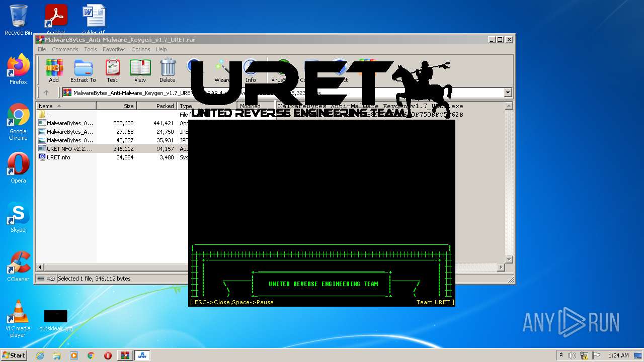Select the parent folder '..' row

click(x=112, y=115)
